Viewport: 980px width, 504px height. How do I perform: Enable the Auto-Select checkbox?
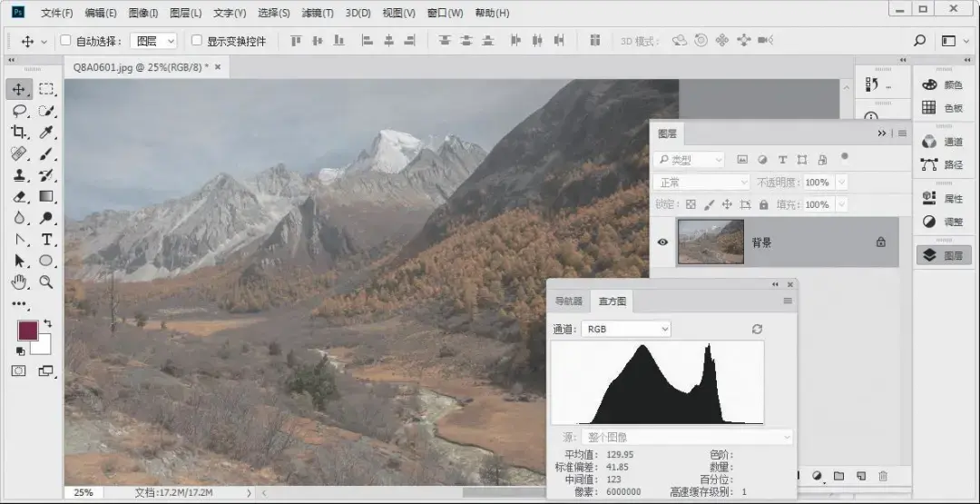coord(65,41)
